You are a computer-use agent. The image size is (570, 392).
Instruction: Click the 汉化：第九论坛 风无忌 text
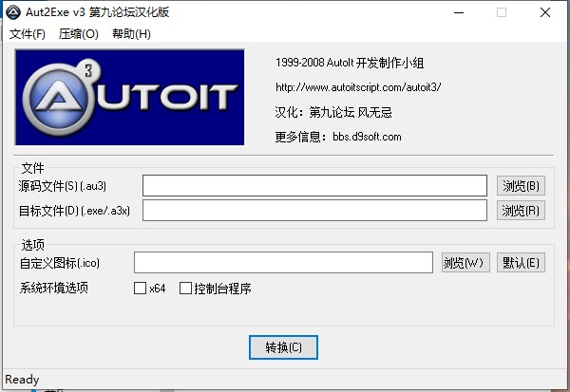click(333, 112)
